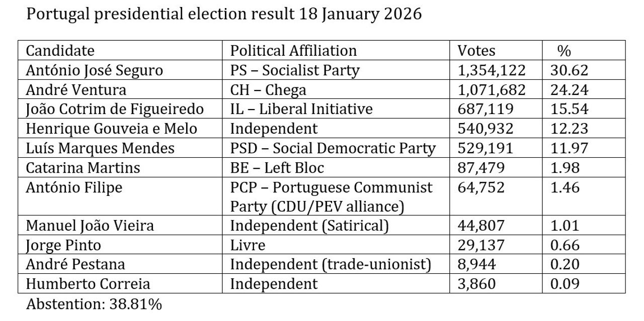Click the Henrique Gouveia e Melo cell
The image size is (644, 321).
[x=111, y=129]
